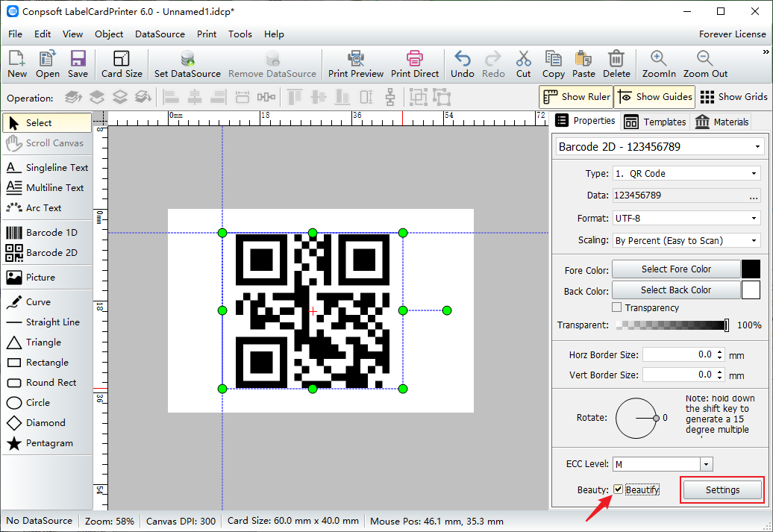Image resolution: width=773 pixels, height=532 pixels.
Task: Select the Barcode 1D tool
Action: [47, 232]
